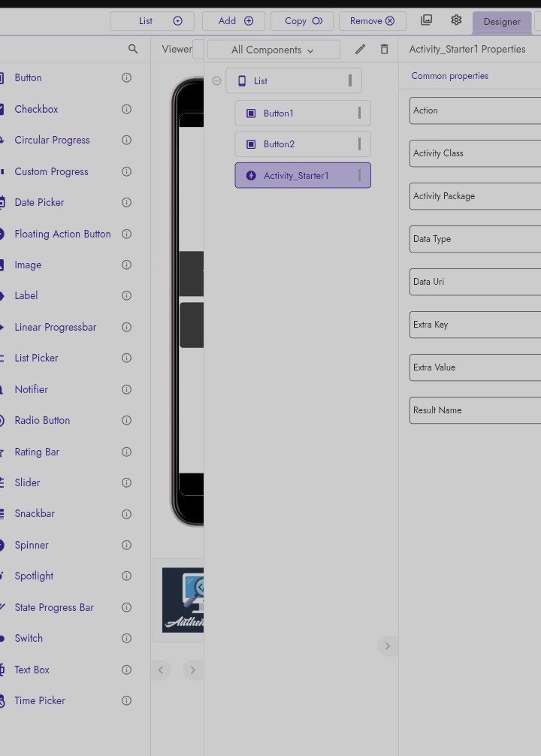541x756 pixels.
Task: Select the Linear Progressbar component
Action: (x=56, y=327)
